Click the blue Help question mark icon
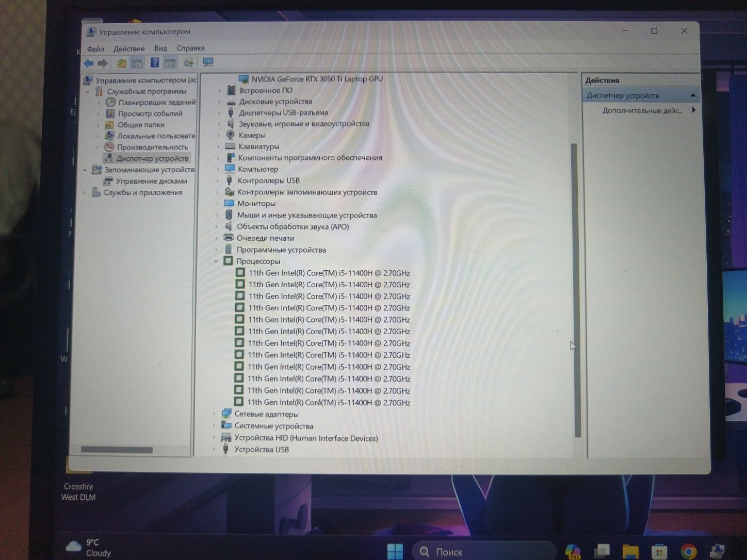 pyautogui.click(x=154, y=63)
